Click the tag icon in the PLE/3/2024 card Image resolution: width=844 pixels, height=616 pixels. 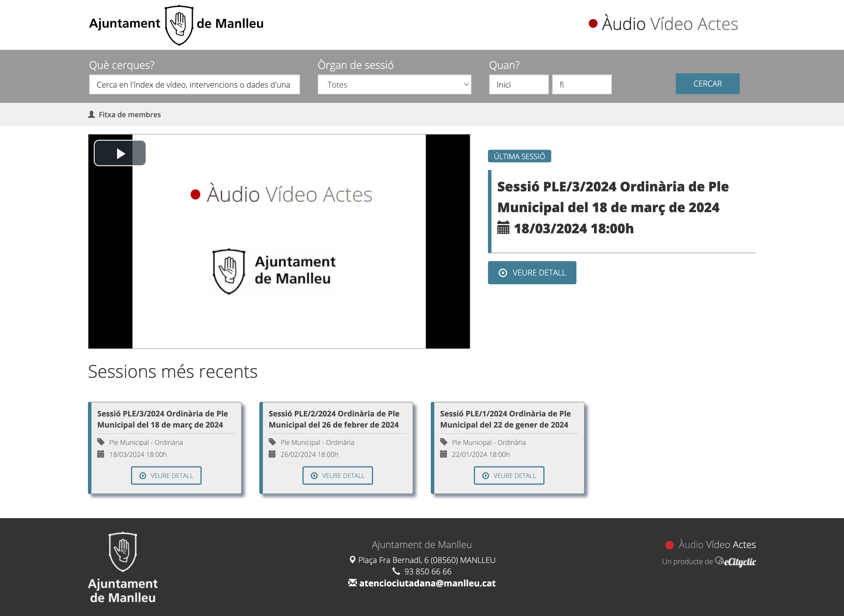coord(101,442)
